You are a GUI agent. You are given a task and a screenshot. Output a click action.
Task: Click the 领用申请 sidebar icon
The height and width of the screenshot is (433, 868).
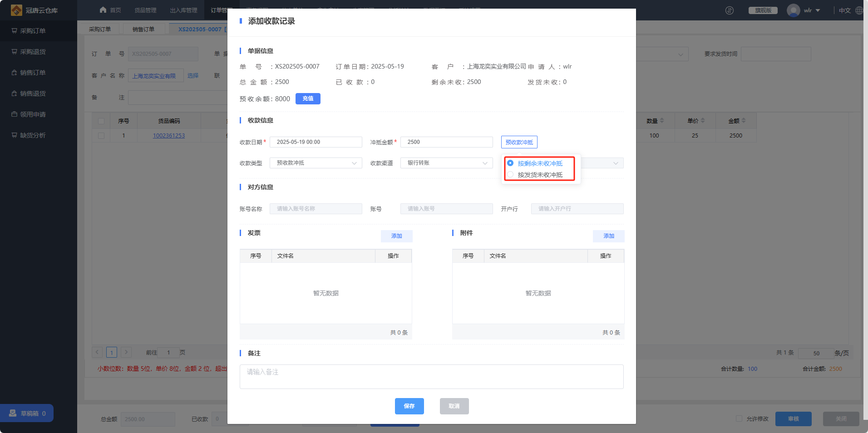click(x=15, y=114)
